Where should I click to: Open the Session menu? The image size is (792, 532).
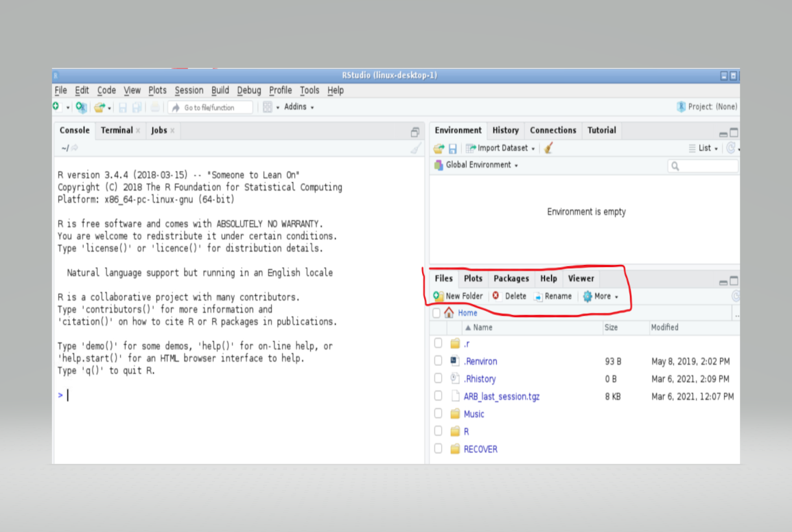pyautogui.click(x=189, y=91)
